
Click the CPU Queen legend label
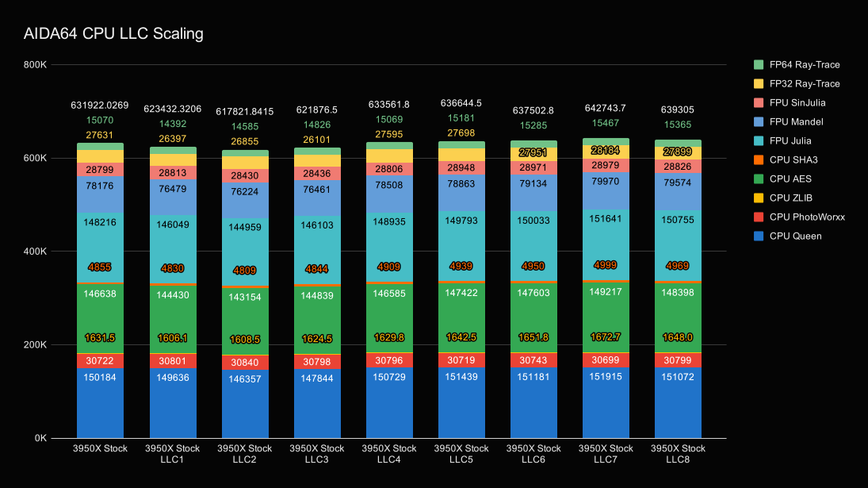(x=795, y=236)
